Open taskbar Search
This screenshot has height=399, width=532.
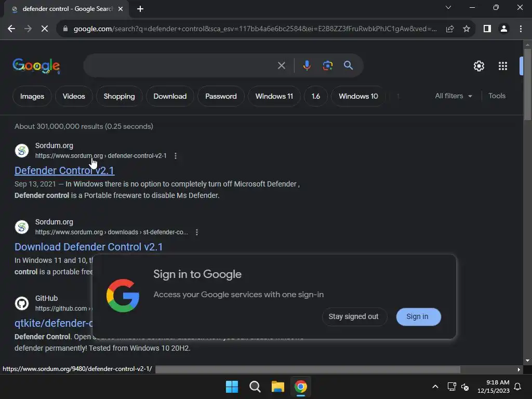(255, 387)
